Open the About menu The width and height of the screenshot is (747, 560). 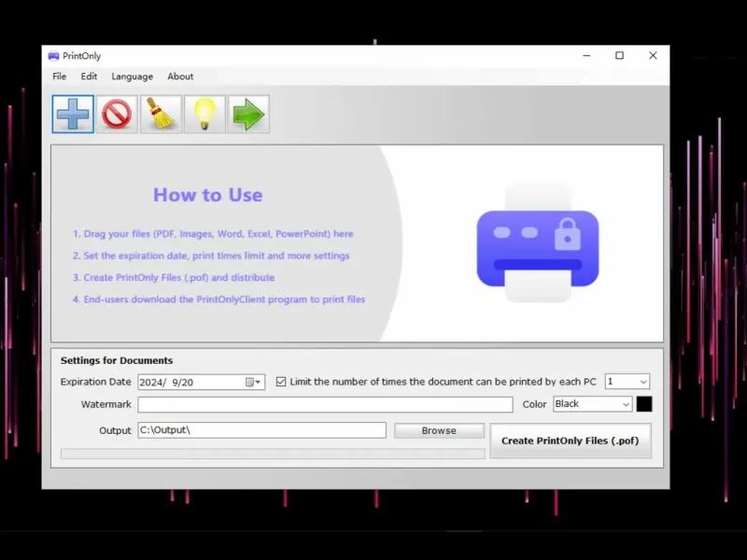pos(180,77)
